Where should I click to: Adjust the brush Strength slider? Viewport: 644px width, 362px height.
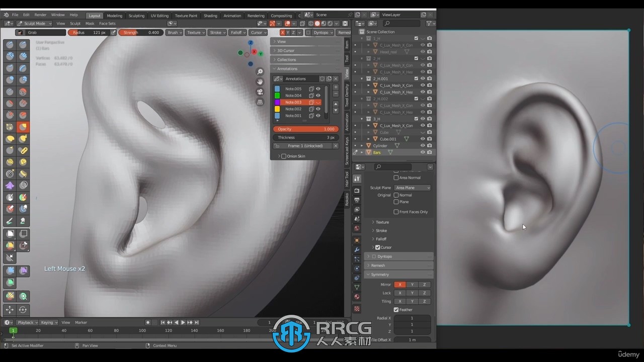click(x=140, y=32)
